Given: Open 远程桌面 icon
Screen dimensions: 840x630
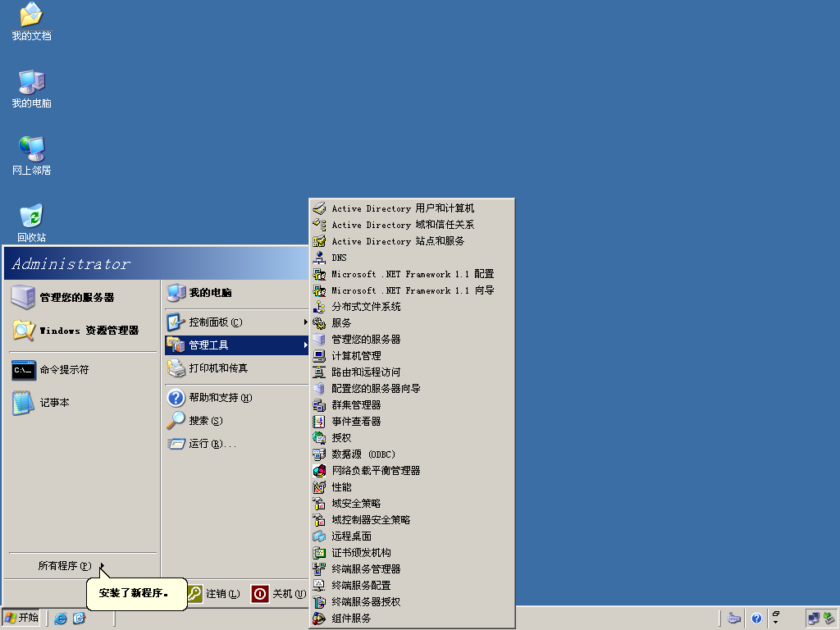Looking at the screenshot, I should coord(319,536).
